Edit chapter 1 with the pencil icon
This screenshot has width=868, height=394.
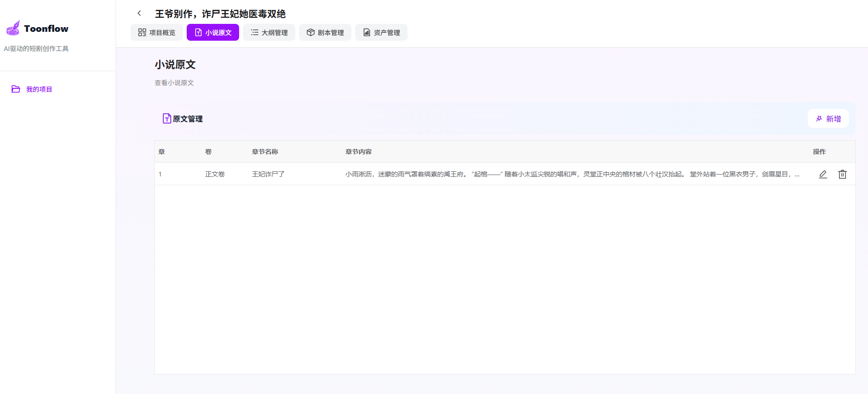(x=823, y=174)
